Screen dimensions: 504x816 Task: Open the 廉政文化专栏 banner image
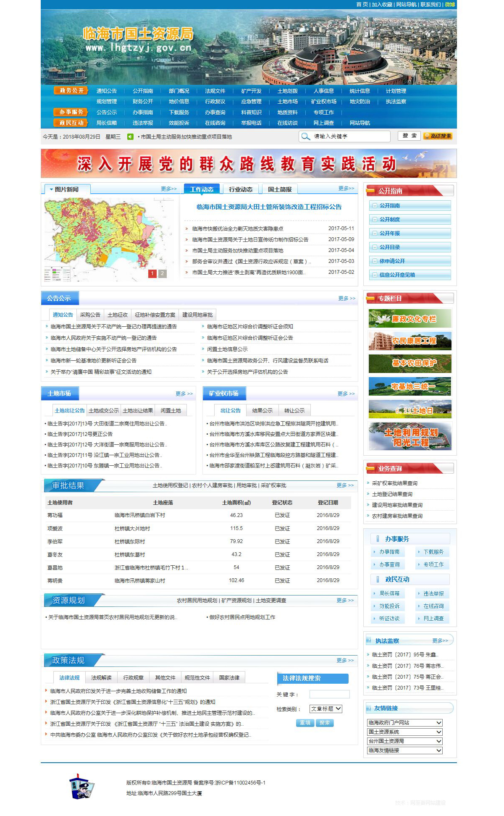click(409, 318)
